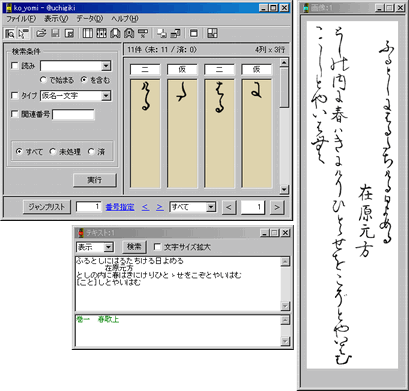Click the page number field between gray arrows

point(253,207)
